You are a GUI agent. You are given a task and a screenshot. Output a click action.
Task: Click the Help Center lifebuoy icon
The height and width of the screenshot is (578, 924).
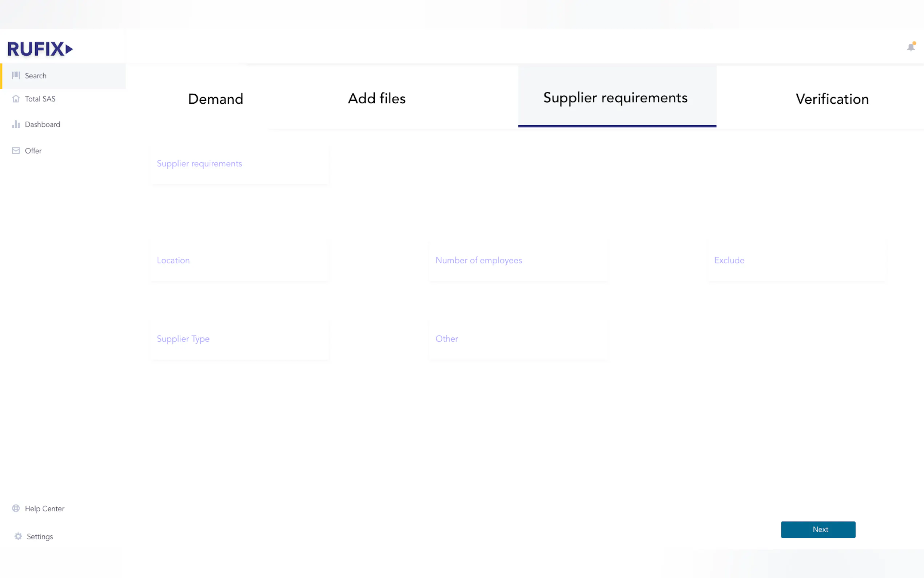pyautogui.click(x=16, y=508)
